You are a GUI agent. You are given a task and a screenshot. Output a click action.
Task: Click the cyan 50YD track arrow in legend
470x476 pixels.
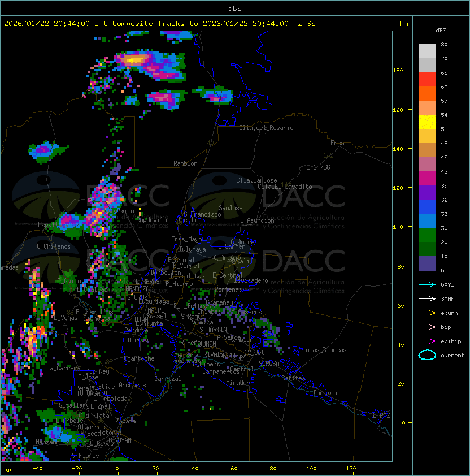point(427,284)
